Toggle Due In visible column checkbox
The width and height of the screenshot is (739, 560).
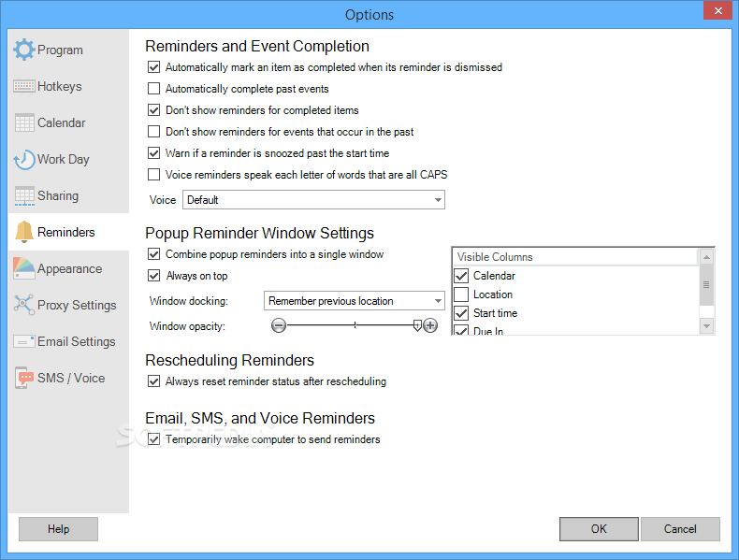click(x=461, y=330)
